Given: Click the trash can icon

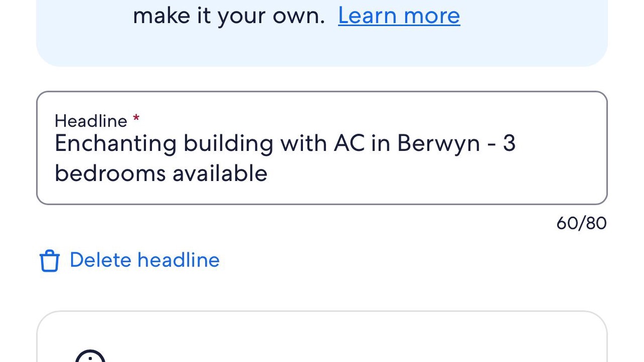Looking at the screenshot, I should [49, 261].
